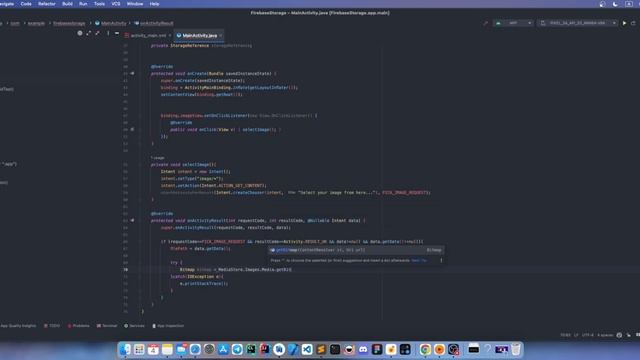
Task: Click onActivityResult in the breadcrumb bar
Action: (153, 23)
